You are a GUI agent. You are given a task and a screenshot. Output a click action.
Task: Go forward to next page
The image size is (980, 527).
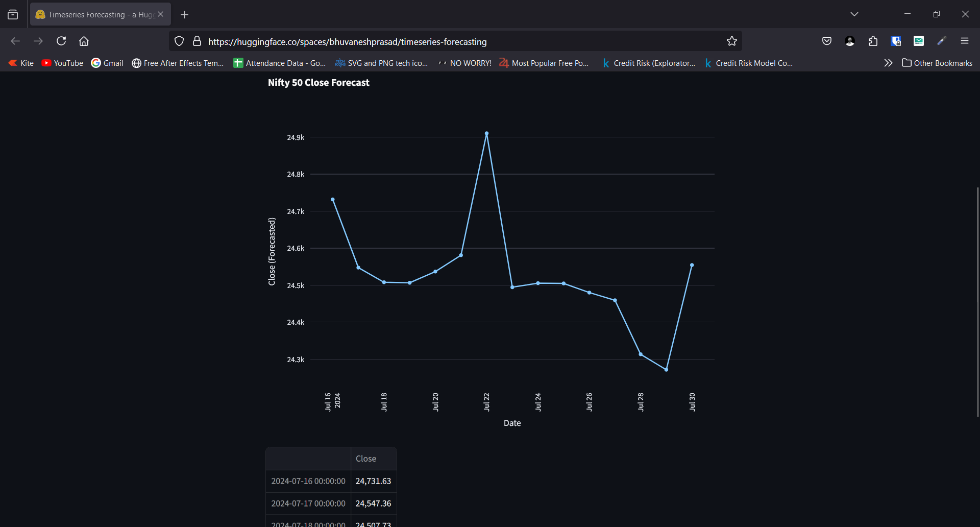pyautogui.click(x=38, y=41)
